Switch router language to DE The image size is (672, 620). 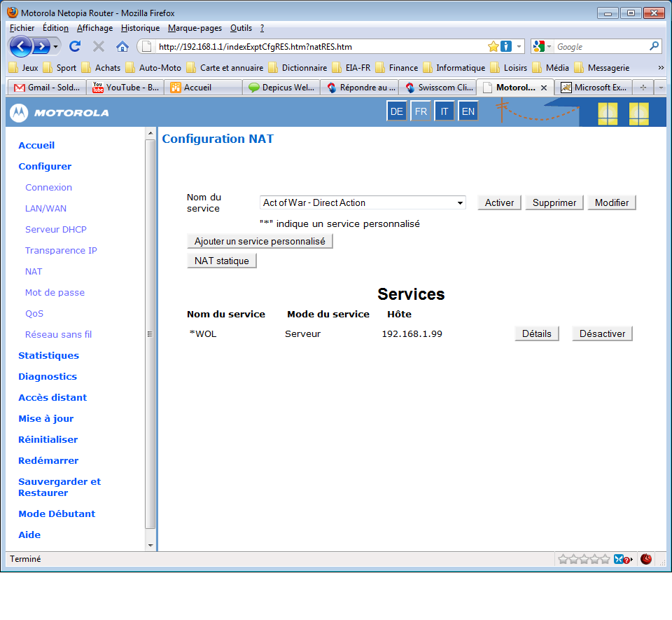click(396, 111)
